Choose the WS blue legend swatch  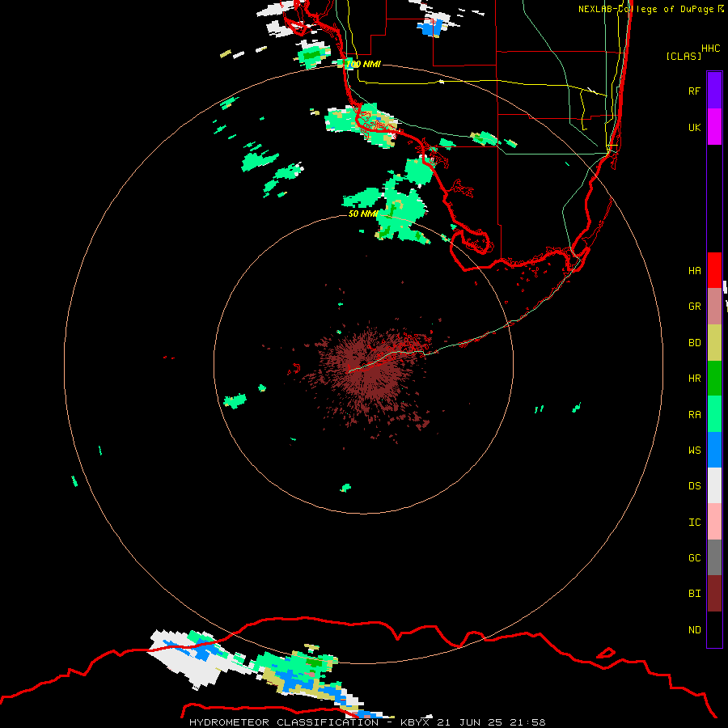click(x=714, y=450)
